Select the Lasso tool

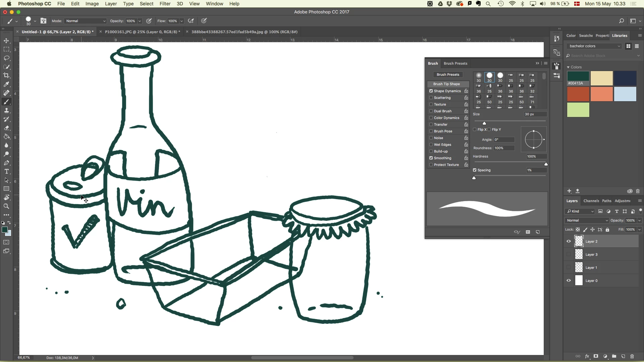[6, 58]
